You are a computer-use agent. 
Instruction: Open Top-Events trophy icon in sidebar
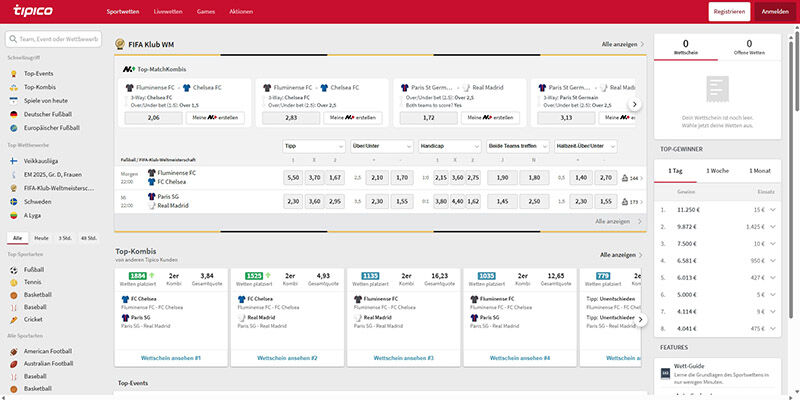(x=14, y=73)
